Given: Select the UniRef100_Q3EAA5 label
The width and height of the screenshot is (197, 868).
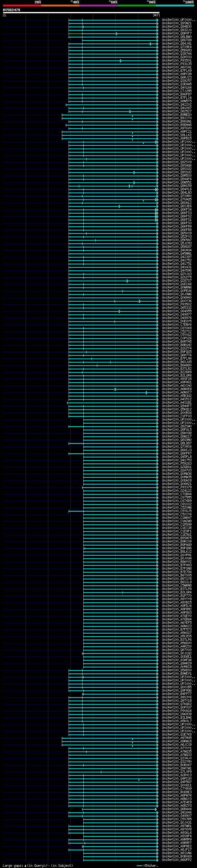Looking at the screenshot, I should click(177, 84).
